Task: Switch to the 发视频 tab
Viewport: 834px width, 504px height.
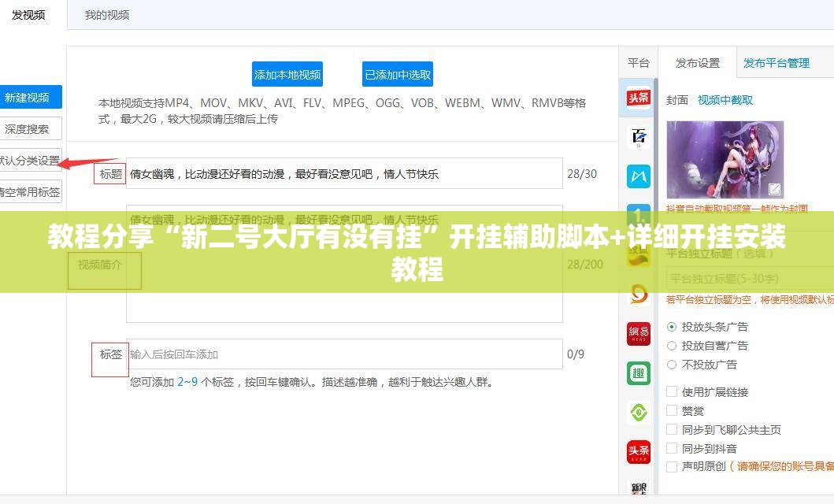Action: [28, 15]
